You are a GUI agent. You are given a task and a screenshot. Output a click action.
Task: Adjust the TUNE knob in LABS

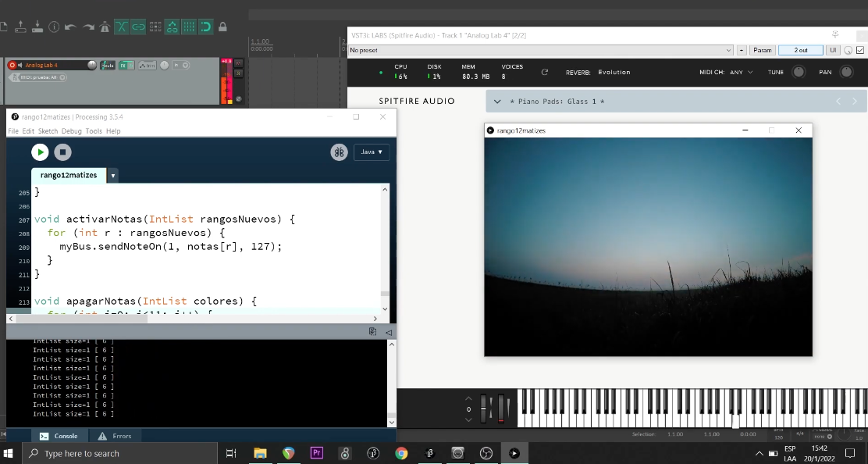coord(798,72)
